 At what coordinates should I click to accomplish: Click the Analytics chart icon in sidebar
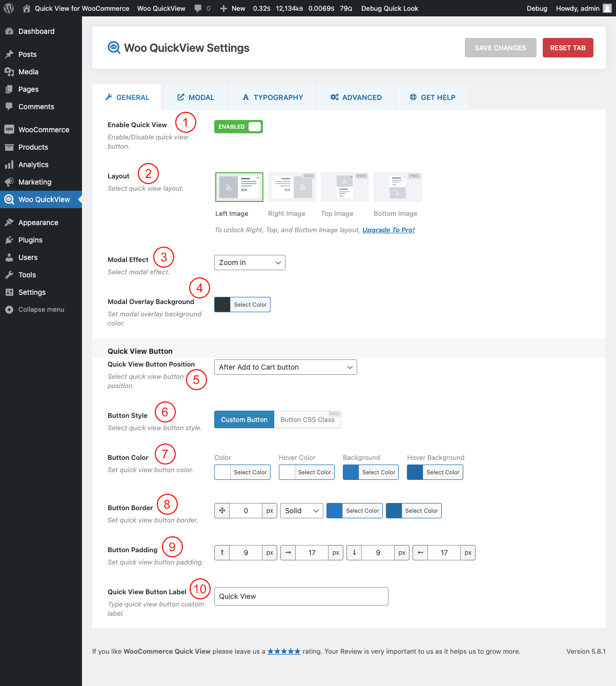click(x=9, y=165)
